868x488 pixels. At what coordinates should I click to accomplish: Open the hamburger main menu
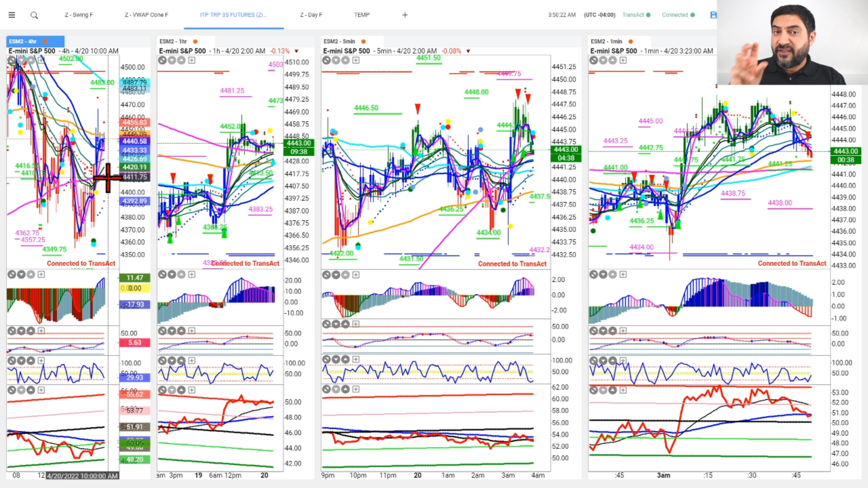pos(12,15)
